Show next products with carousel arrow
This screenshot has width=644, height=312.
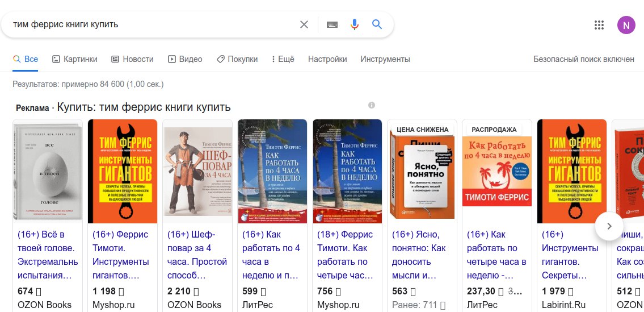[609, 226]
